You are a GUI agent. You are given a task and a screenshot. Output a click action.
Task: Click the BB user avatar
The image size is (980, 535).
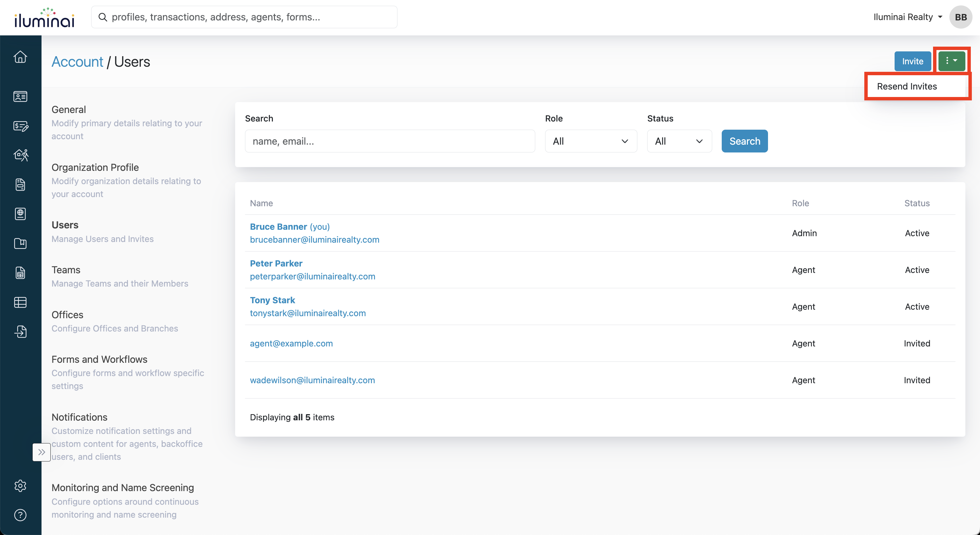click(x=961, y=17)
